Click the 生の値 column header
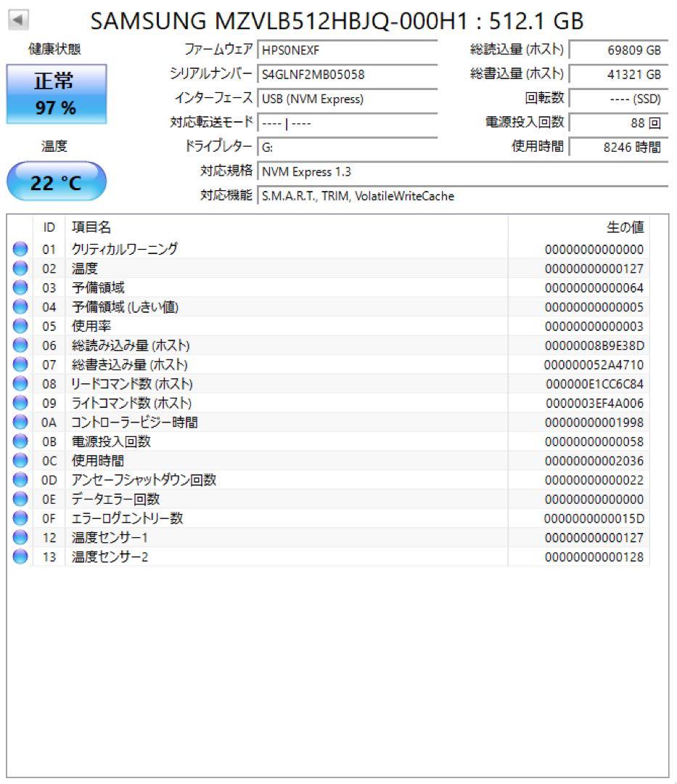This screenshot has height=784, width=677. [578, 227]
